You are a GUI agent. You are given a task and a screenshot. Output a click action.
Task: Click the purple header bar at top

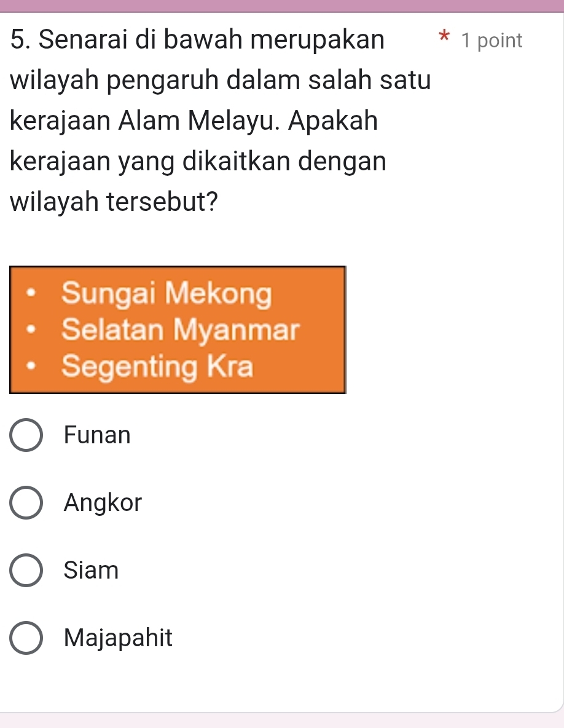coord(282,6)
